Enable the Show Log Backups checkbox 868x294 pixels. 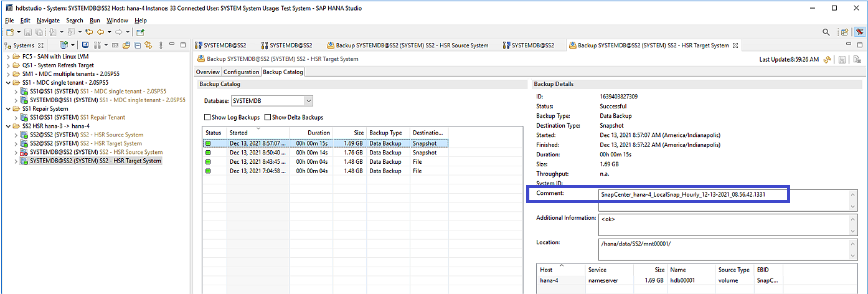(208, 117)
